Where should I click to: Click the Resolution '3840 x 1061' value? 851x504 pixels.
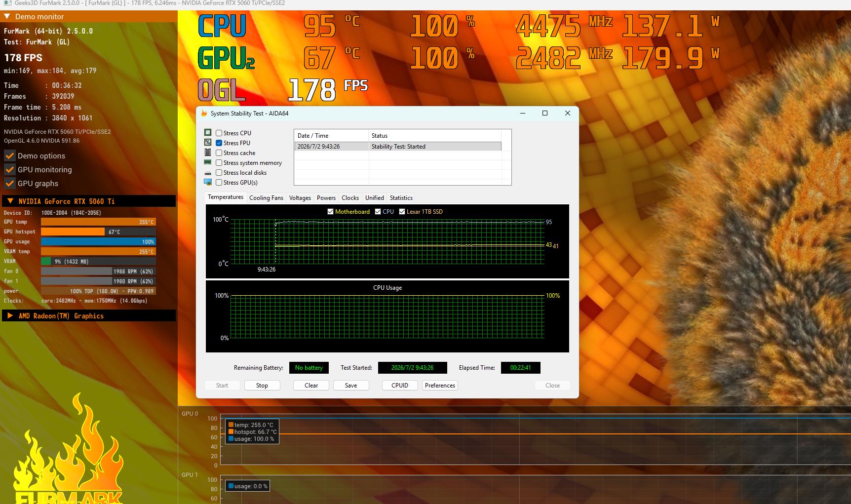point(72,118)
